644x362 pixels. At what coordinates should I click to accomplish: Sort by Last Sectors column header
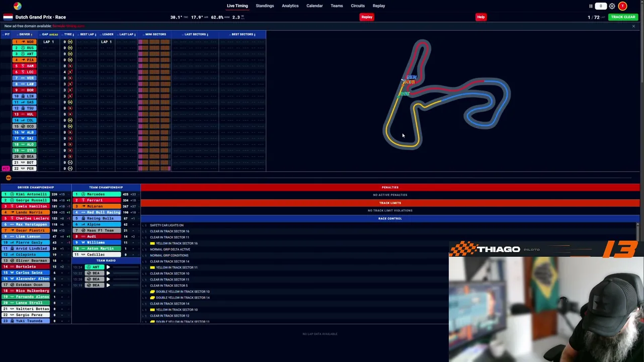196,34
